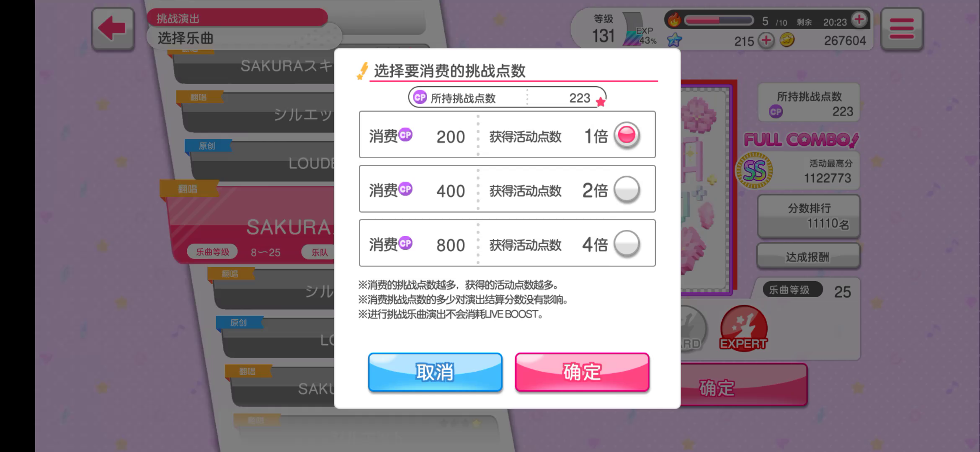The width and height of the screenshot is (980, 452).
Task: Tap the red back arrow icon
Action: pos(113,28)
